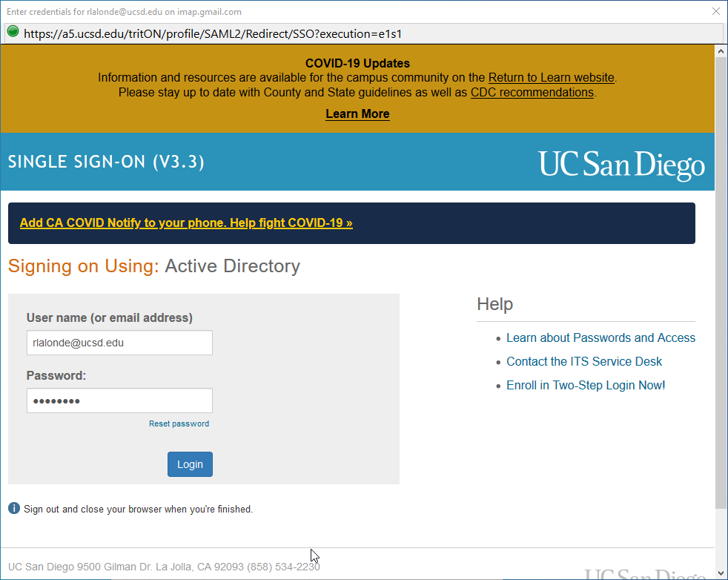Close the credentials dialog with the X

pyautogui.click(x=714, y=11)
